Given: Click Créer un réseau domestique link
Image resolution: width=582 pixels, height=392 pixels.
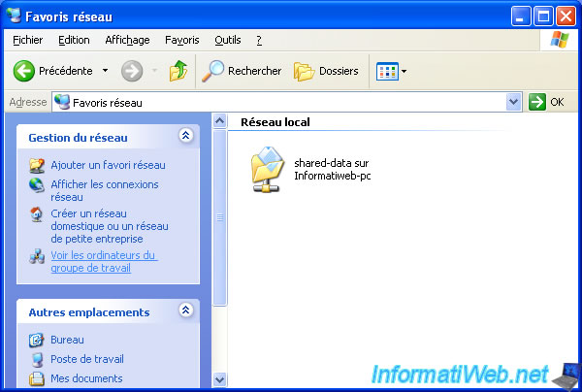Looking at the screenshot, I should (x=110, y=226).
